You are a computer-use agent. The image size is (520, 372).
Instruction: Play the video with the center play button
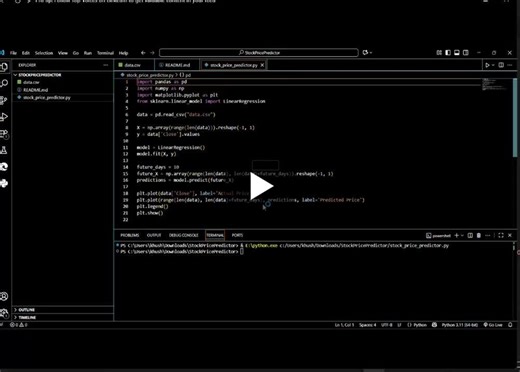coord(262,186)
